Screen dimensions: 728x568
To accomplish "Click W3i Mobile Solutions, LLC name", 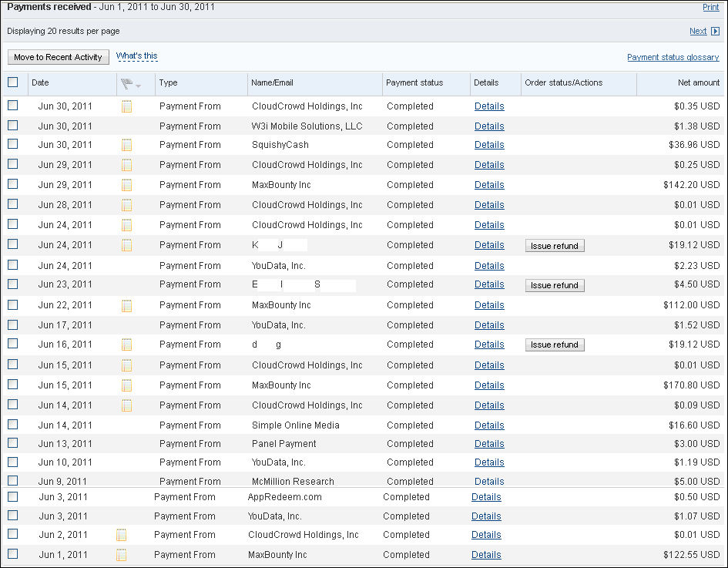I will (x=307, y=126).
